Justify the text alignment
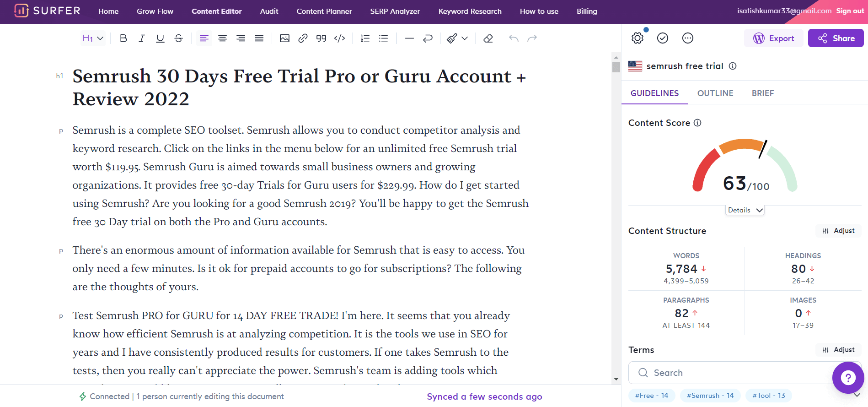868x407 pixels. click(x=259, y=38)
